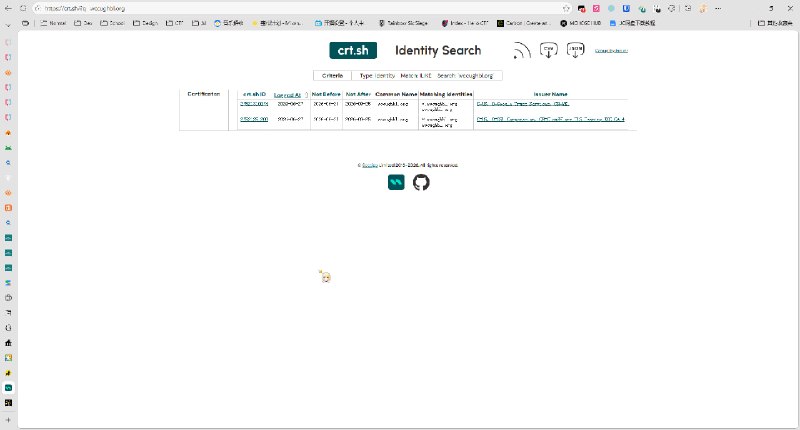
Task: Select the Matching Identities column header
Action: [446, 94]
